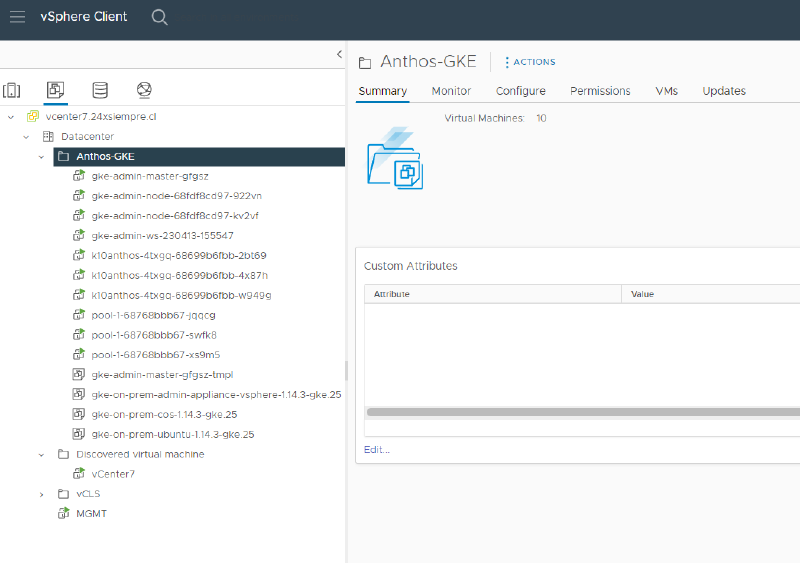Select the MGMT VM row
Viewport: 800px width, 563px height.
(x=91, y=513)
